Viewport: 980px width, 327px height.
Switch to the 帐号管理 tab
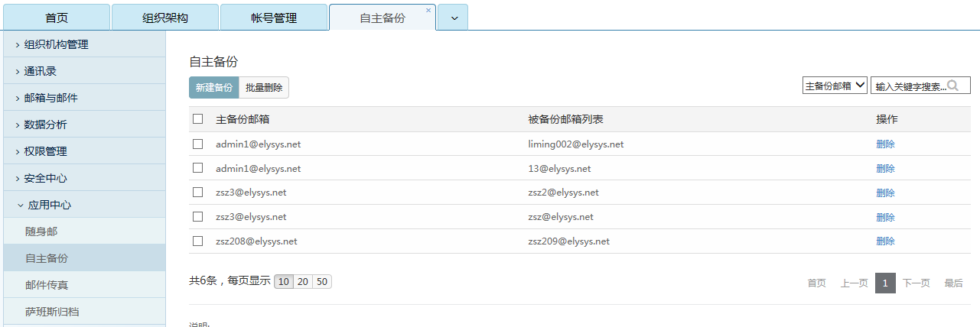point(274,18)
